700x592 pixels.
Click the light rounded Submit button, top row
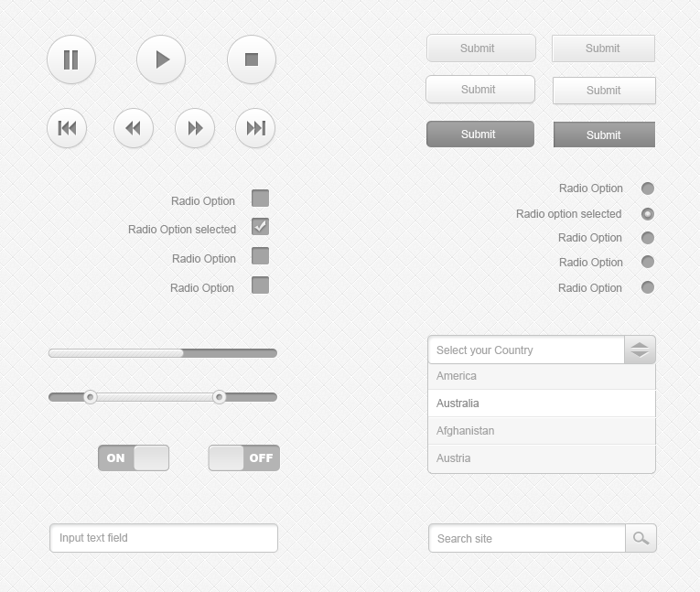click(x=480, y=48)
